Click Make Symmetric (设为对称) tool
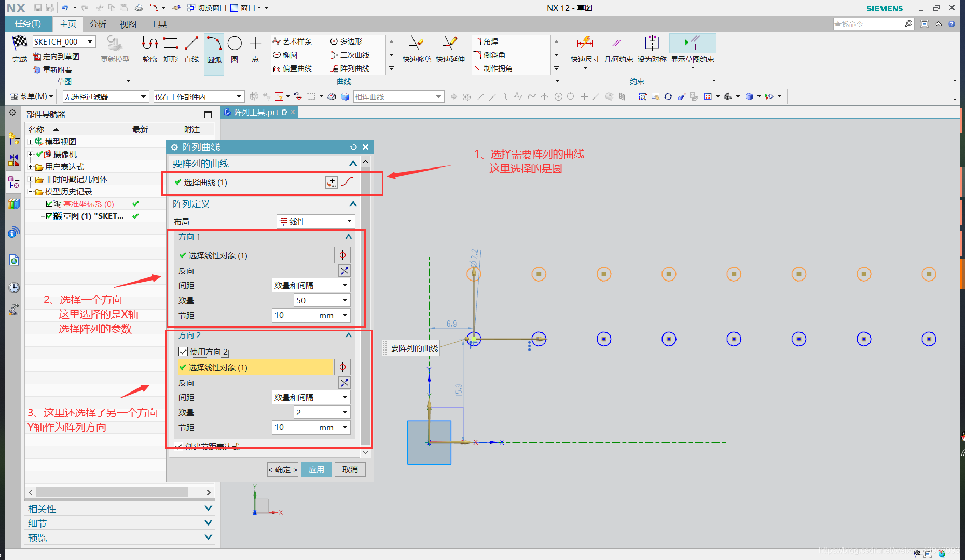Screen dimensions: 965x560 652,49
